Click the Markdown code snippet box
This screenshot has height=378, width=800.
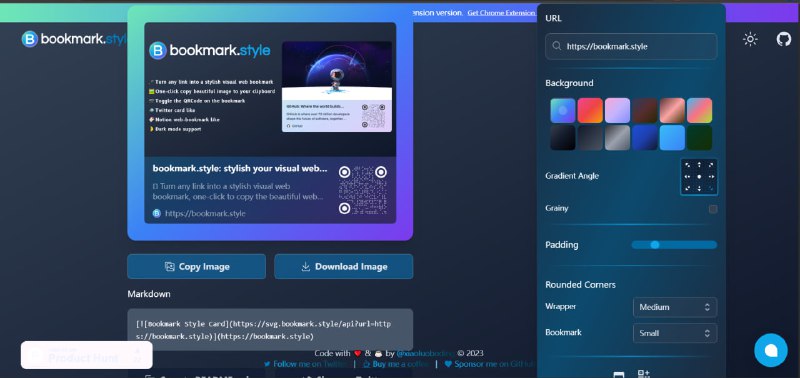tap(270, 330)
